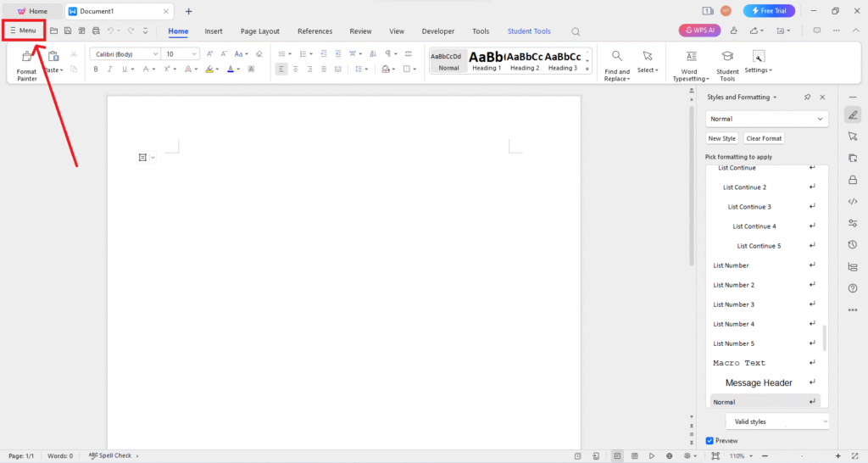Click the Format Painter tool

pos(27,64)
